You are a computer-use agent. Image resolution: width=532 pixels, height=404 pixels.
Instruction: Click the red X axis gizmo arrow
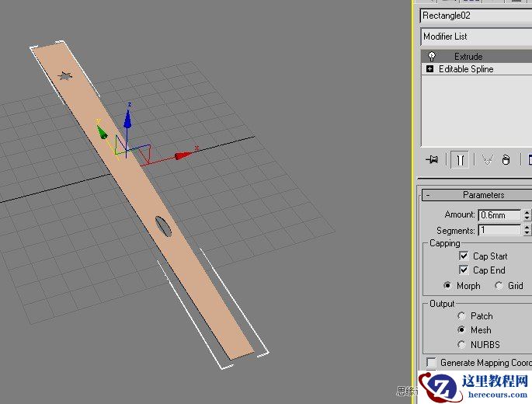[183, 155]
